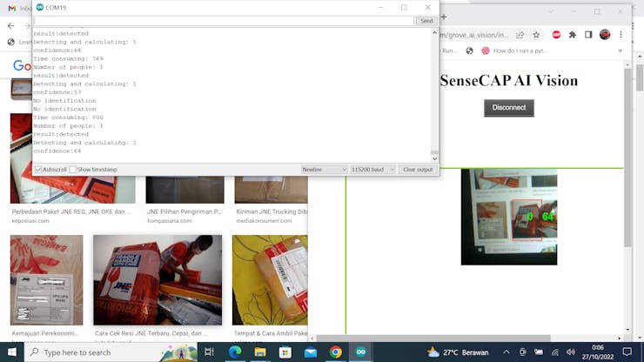Click the battery icon in tray
Image resolution: width=644 pixels, height=362 pixels.
tap(539, 352)
